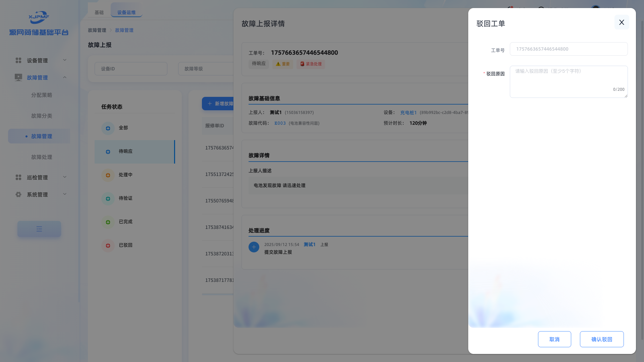The width and height of the screenshot is (644, 362).
Task: Select the 处理中 orange status icon
Action: pyautogui.click(x=108, y=175)
